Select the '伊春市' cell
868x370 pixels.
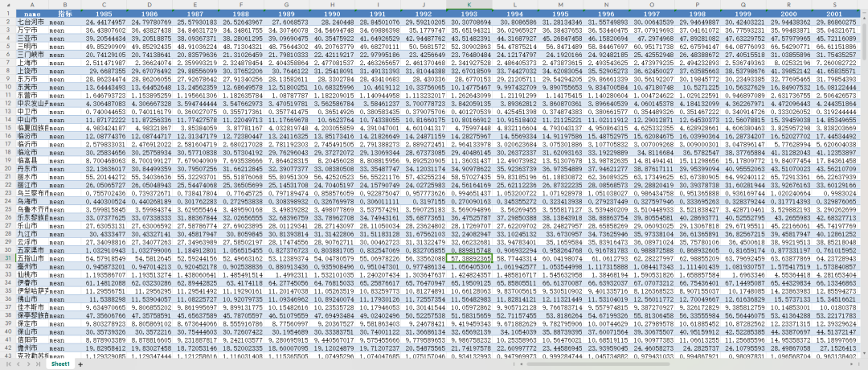pos(32,282)
